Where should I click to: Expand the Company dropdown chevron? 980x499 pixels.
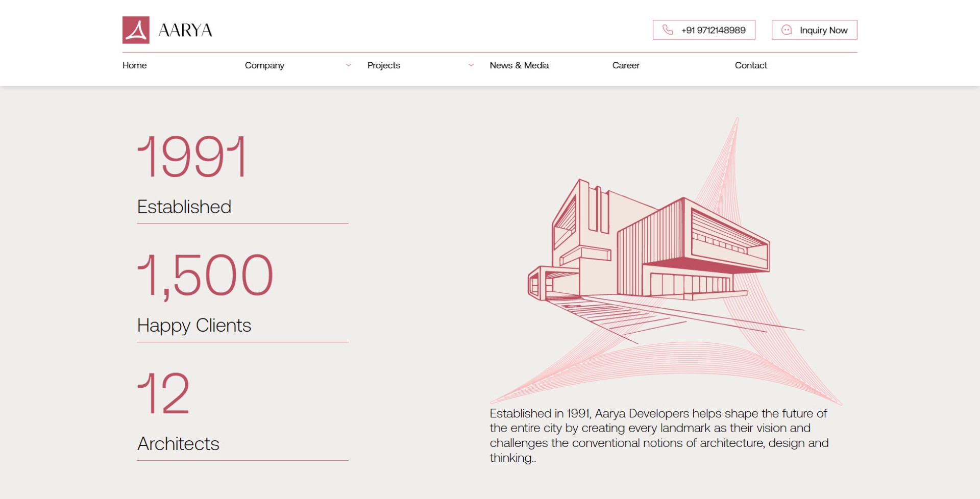tap(349, 65)
